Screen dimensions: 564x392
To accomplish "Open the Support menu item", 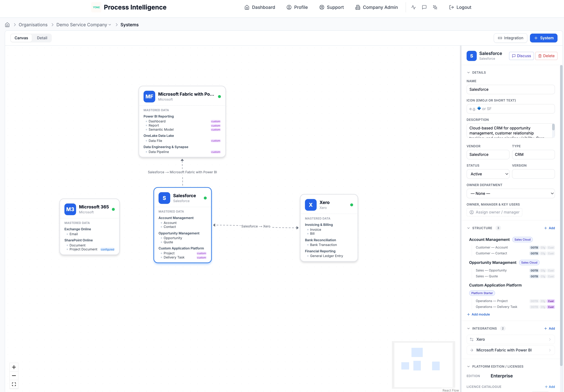I will pyautogui.click(x=331, y=7).
